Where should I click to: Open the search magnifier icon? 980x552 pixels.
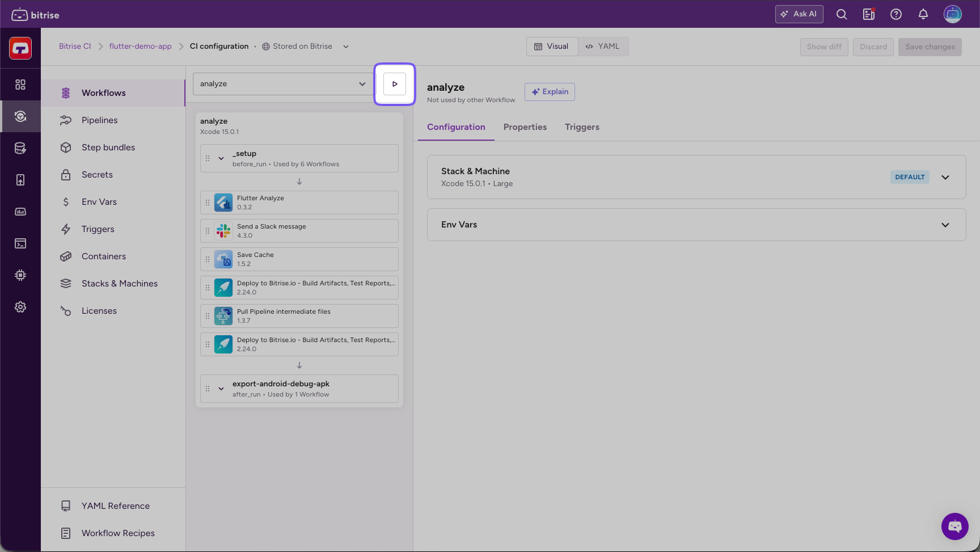coord(842,14)
